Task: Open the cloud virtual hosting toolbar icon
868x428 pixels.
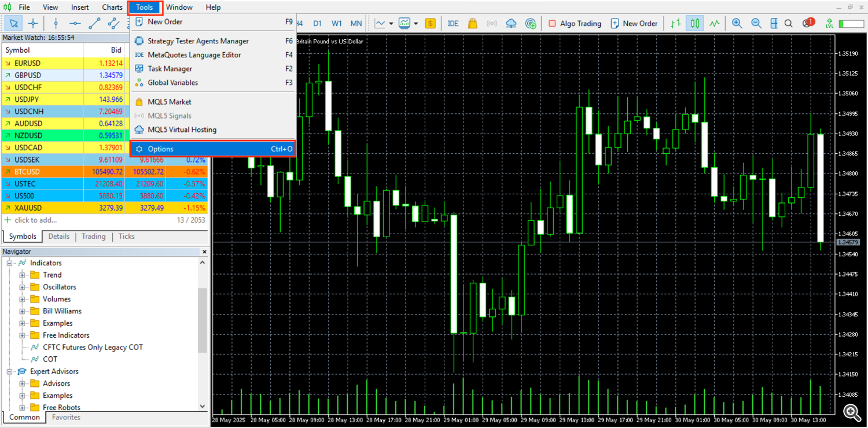Action: pos(511,24)
